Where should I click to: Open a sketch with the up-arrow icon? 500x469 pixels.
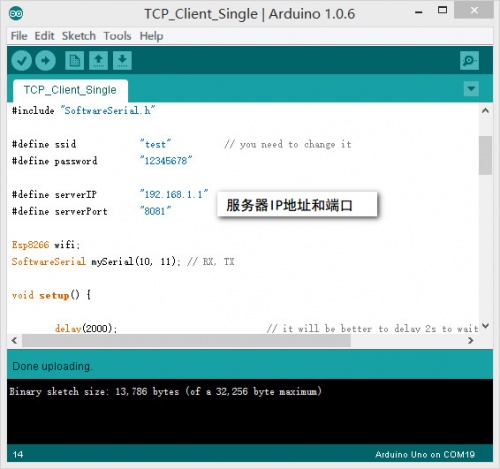coord(98,61)
